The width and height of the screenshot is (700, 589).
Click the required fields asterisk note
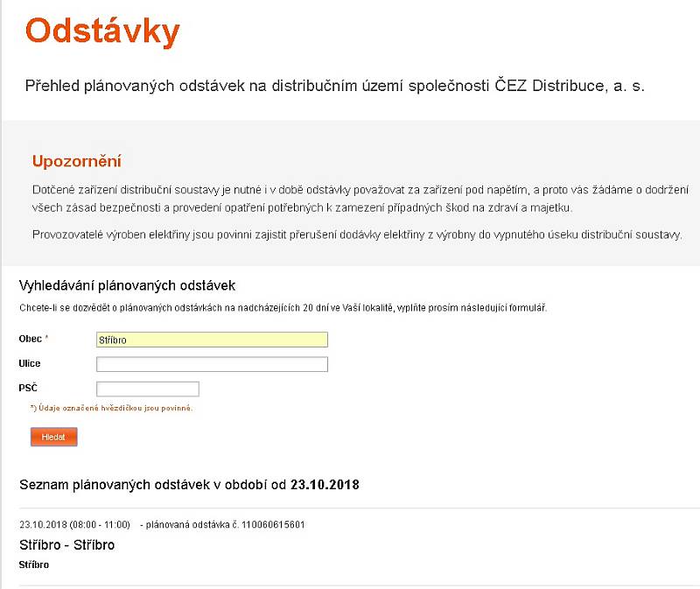click(x=111, y=408)
